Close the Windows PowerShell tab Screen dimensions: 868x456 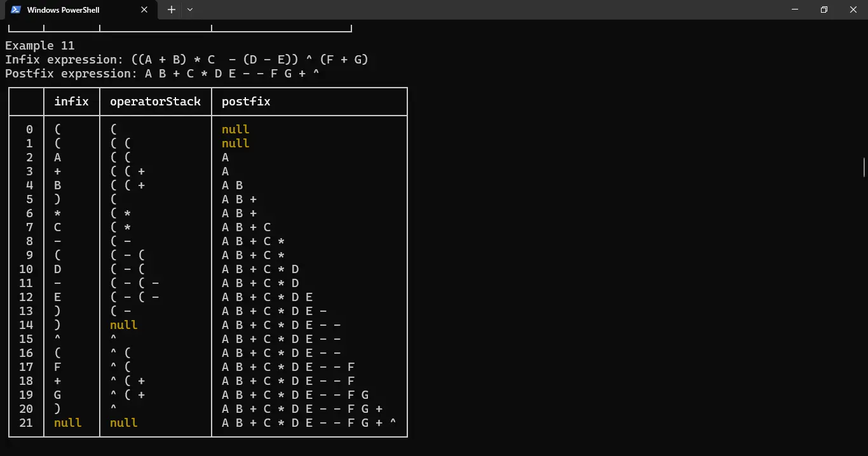point(144,10)
